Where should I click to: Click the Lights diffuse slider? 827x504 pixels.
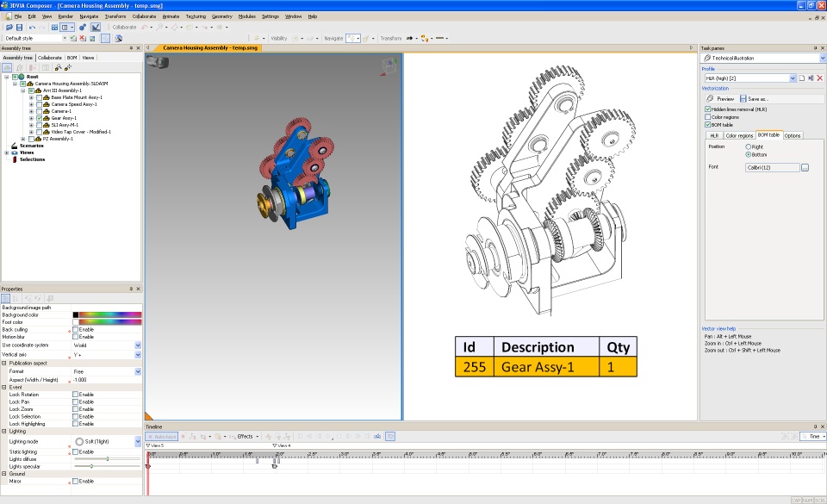pyautogui.click(x=107, y=459)
